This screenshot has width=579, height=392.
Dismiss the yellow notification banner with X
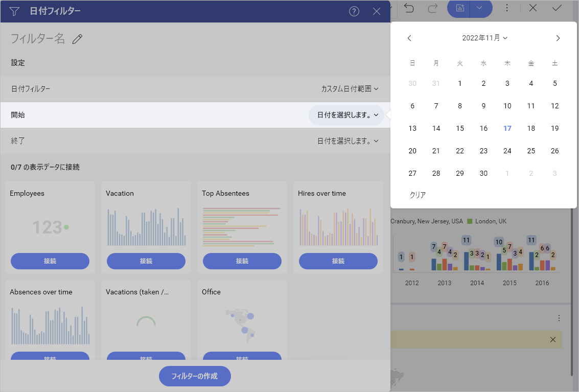553,339
